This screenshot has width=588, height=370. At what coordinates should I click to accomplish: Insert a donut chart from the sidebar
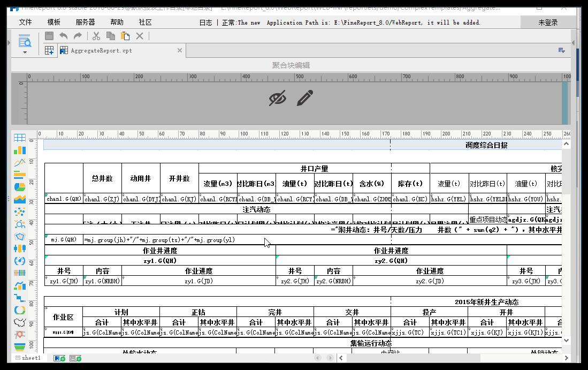tap(19, 310)
